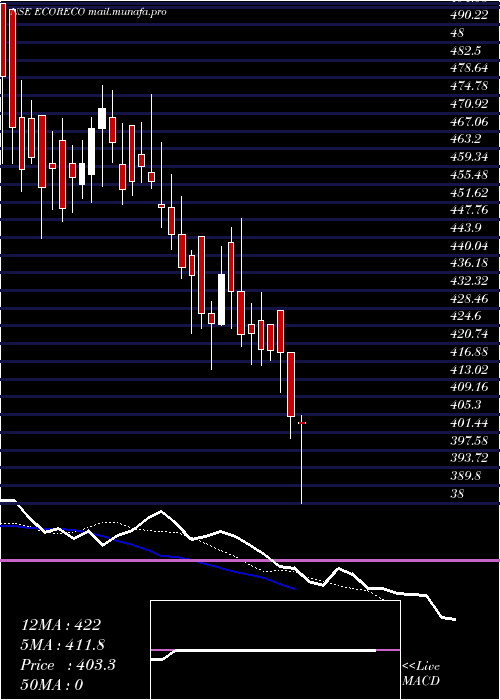Click the 470.92 price axis label
Image resolution: width=500 pixels, height=700 pixels.
pos(469,104)
